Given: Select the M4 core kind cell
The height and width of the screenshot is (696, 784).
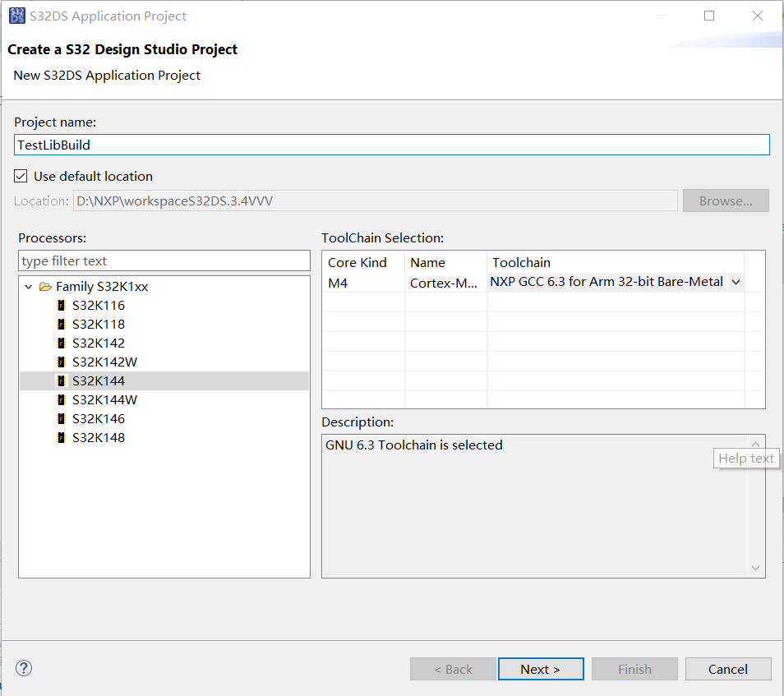Looking at the screenshot, I should pyautogui.click(x=339, y=283).
